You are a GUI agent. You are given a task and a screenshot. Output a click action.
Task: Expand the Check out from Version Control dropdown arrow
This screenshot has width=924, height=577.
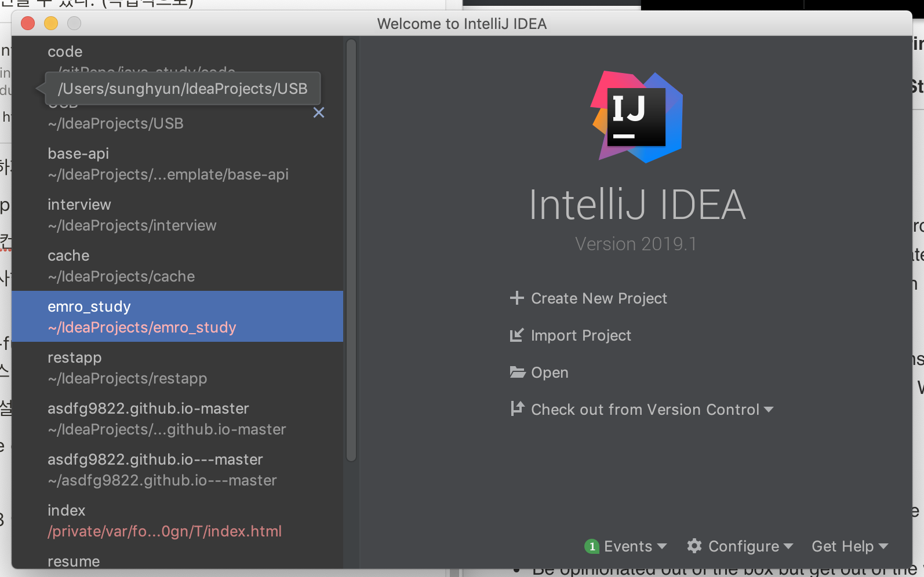769,410
